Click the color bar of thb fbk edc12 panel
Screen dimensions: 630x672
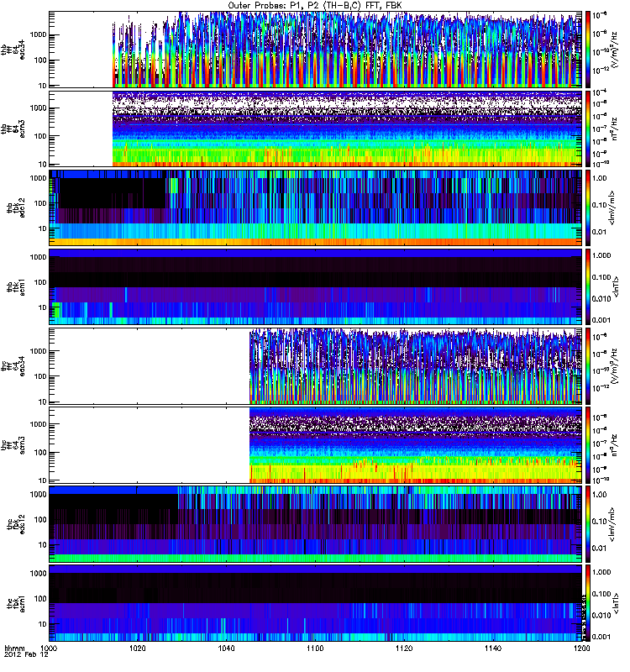[588, 207]
